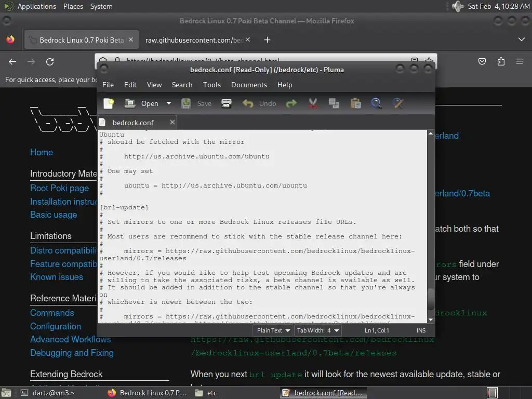Click the Find magnifier icon
The width and height of the screenshot is (532, 399).
(x=376, y=103)
